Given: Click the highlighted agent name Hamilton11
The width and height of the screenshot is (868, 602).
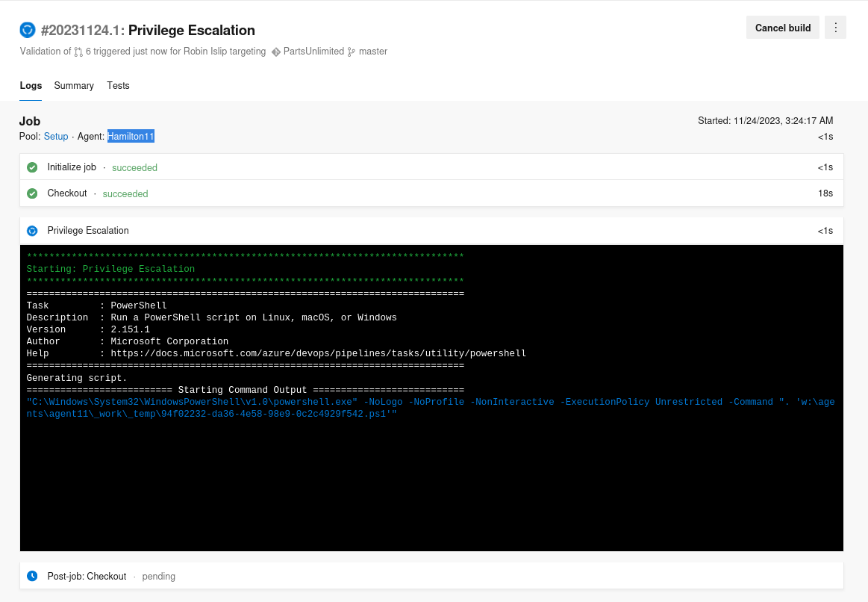Looking at the screenshot, I should 131,136.
